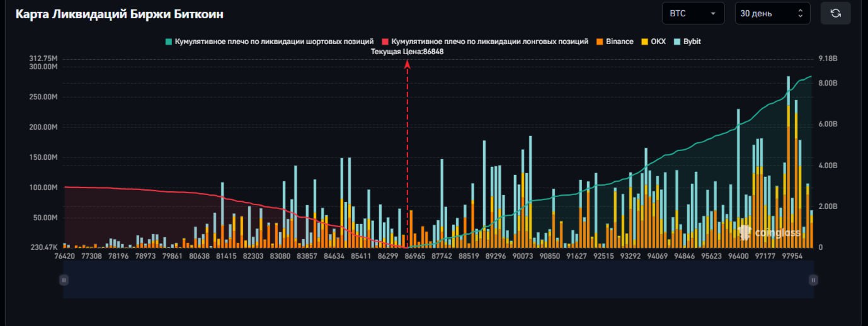
Task: Click the refresh chart icon button
Action: [835, 13]
